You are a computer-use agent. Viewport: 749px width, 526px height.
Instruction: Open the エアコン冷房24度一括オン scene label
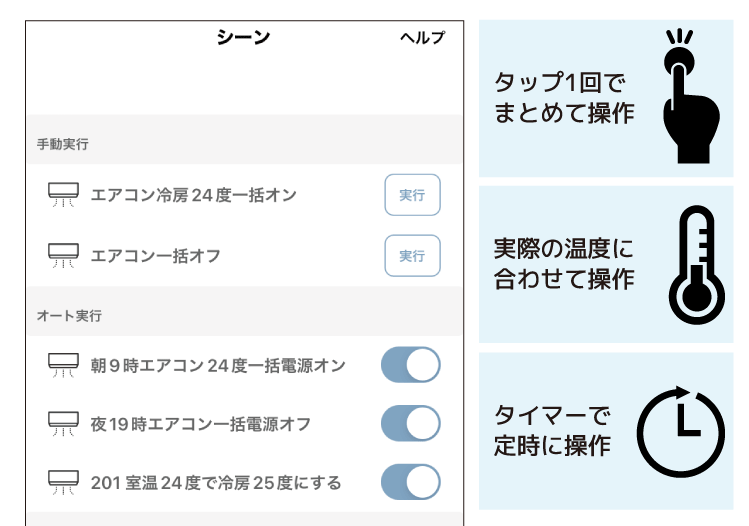193,195
